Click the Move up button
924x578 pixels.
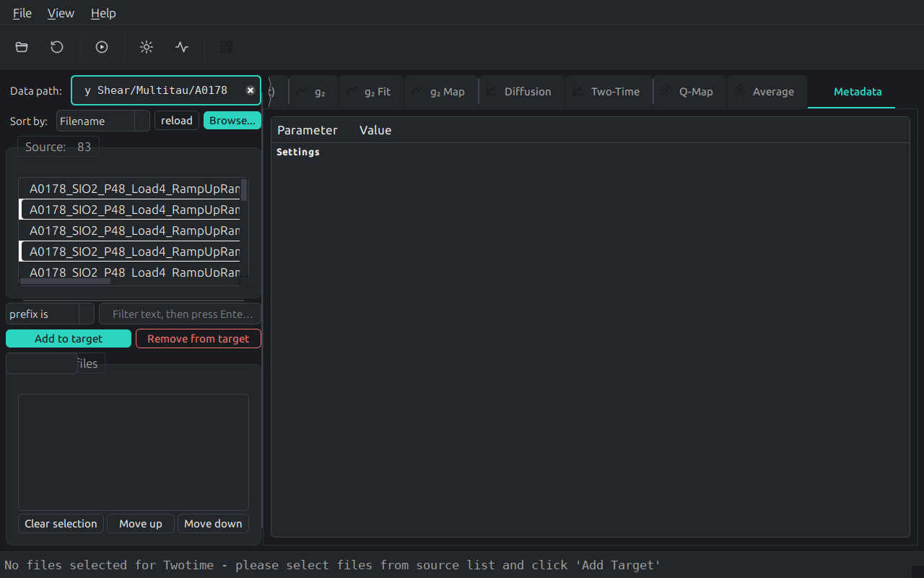(141, 524)
